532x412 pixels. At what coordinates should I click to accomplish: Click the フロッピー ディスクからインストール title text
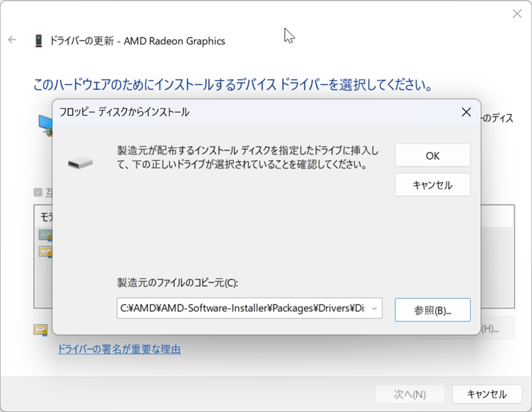[124, 112]
